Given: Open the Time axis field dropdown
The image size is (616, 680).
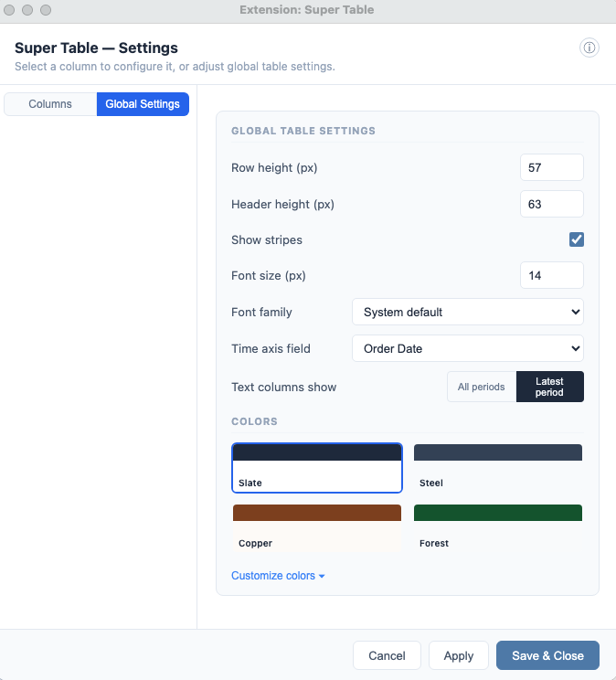Looking at the screenshot, I should [x=468, y=348].
